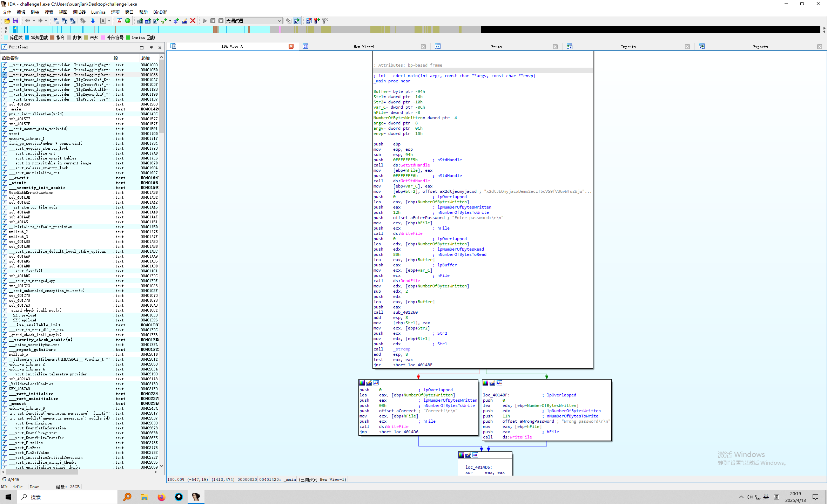Select _main in the Functions list

[16, 109]
